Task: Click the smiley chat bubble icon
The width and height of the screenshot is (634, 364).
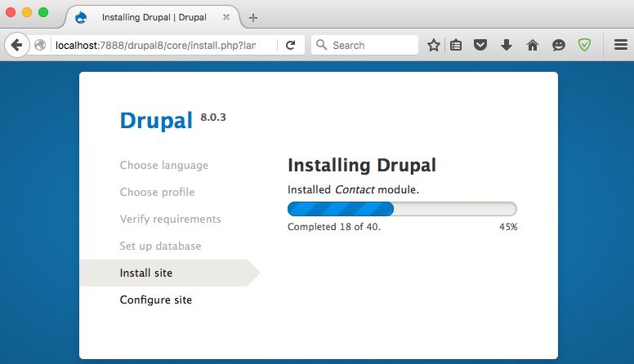Action: (558, 45)
